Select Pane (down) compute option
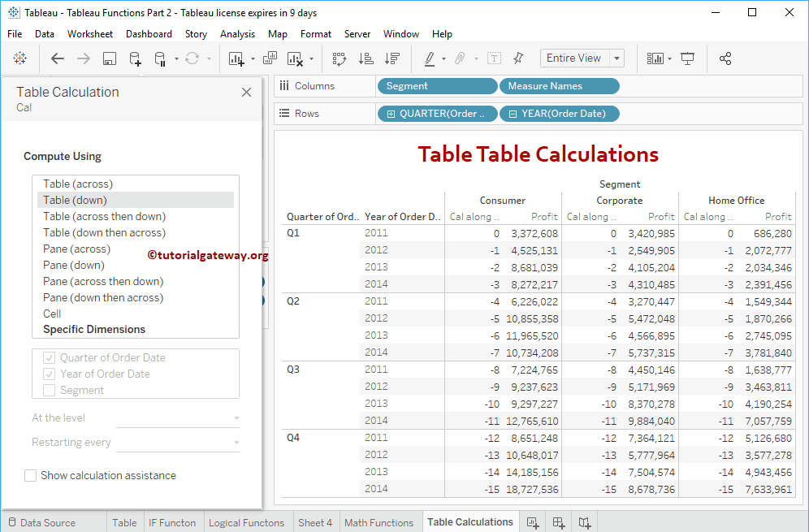 pyautogui.click(x=74, y=265)
